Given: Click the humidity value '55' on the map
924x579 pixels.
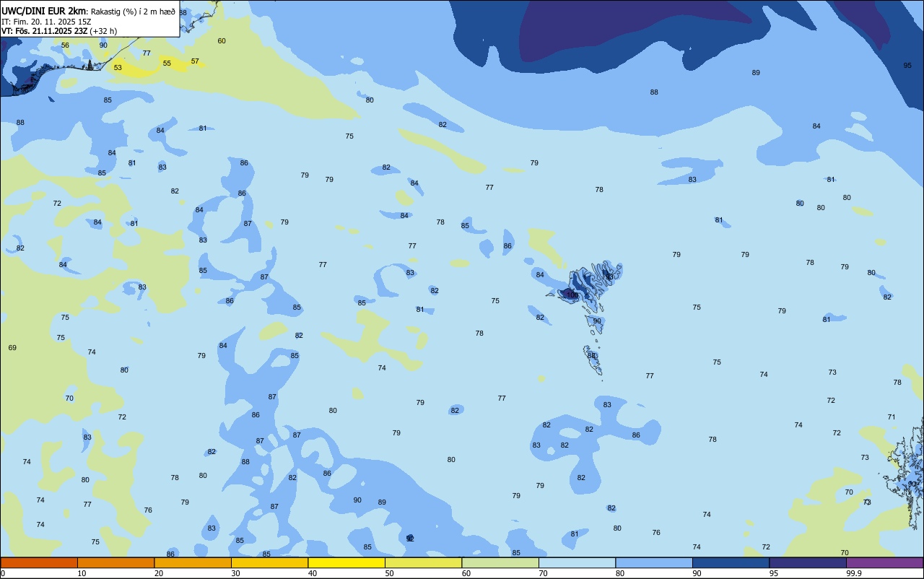Looking at the screenshot, I should click(167, 64).
